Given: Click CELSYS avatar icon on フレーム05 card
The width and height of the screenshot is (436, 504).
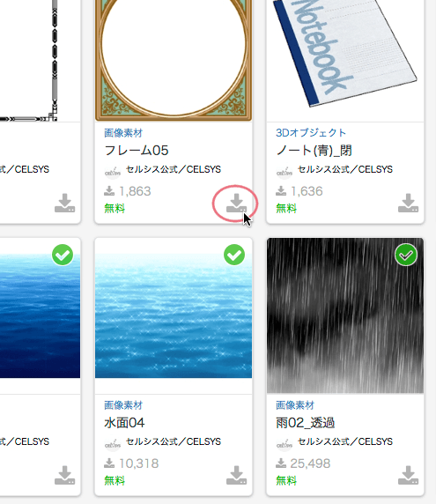Looking at the screenshot, I should [x=113, y=171].
